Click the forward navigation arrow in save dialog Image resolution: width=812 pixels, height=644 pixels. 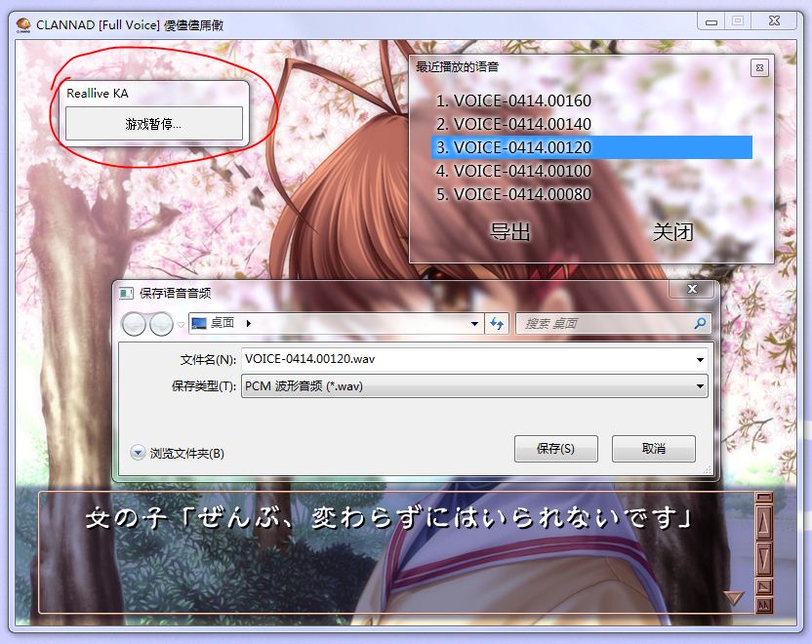[x=161, y=324]
